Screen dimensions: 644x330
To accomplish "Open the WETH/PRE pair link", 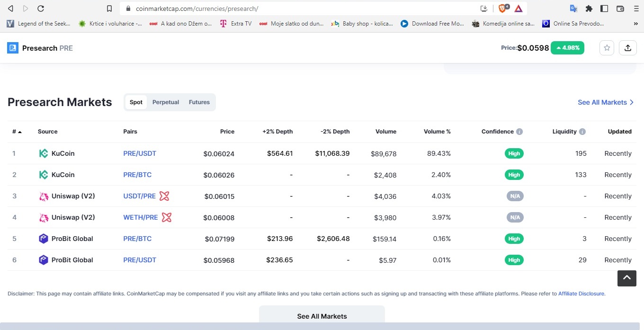I will (x=140, y=217).
